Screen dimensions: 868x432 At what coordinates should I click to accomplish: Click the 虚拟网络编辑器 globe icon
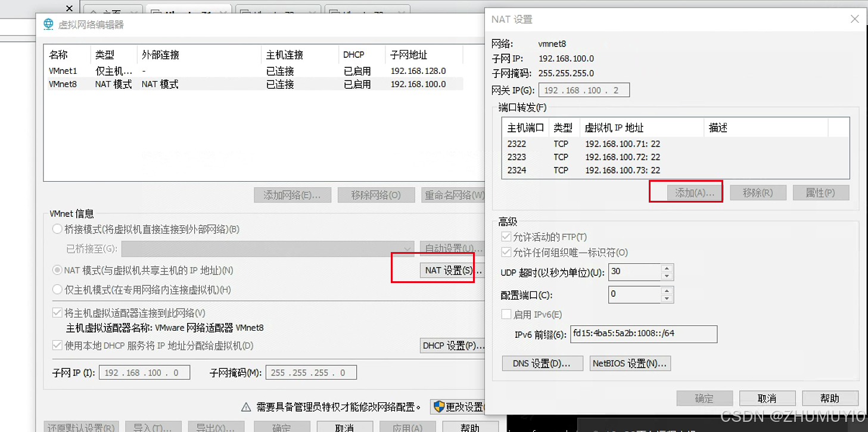click(48, 24)
